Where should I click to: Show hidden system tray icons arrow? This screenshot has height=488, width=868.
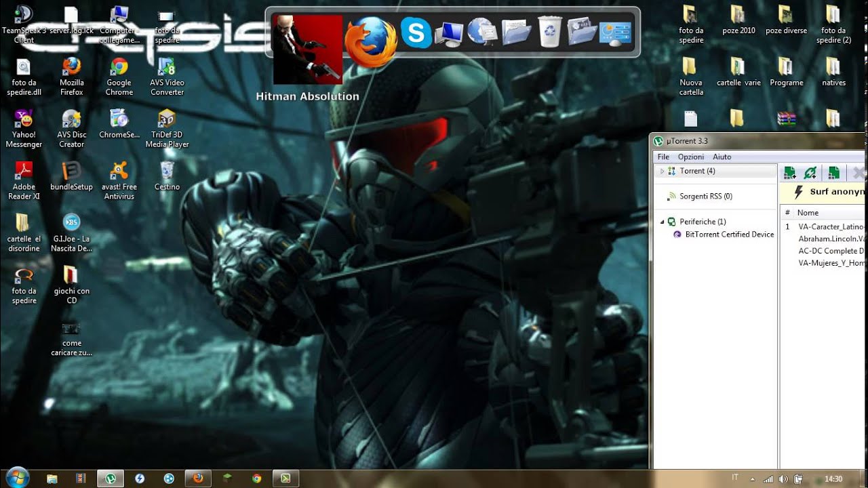click(752, 479)
